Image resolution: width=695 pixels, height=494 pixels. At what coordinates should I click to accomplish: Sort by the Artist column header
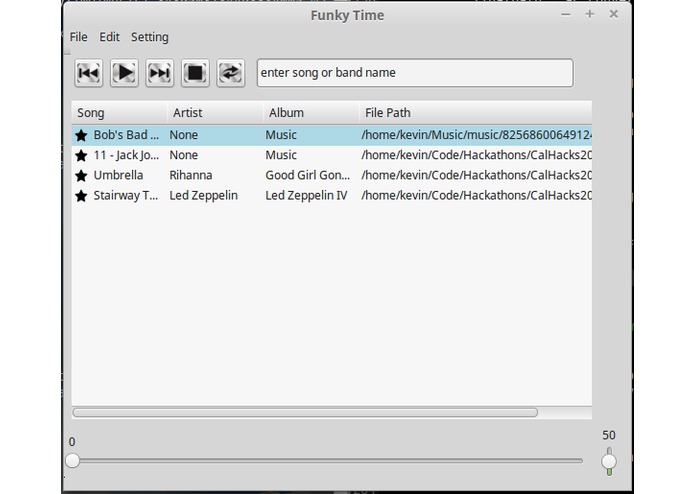215,113
